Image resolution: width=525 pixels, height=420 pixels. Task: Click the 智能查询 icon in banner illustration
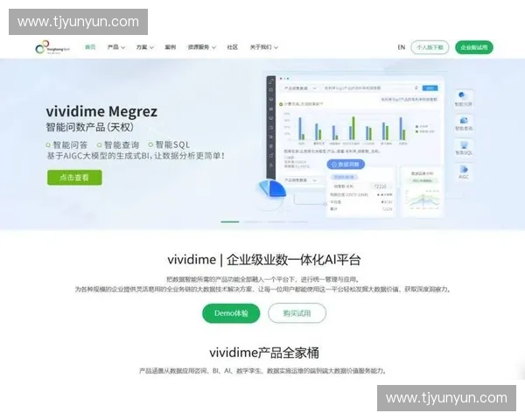(x=464, y=122)
